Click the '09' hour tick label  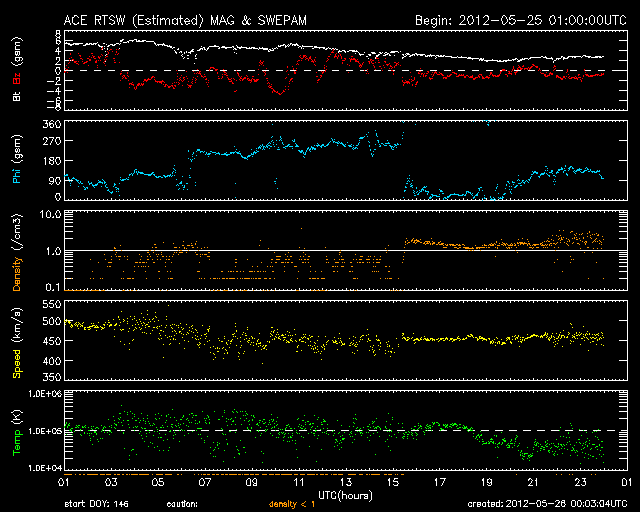tap(252, 483)
